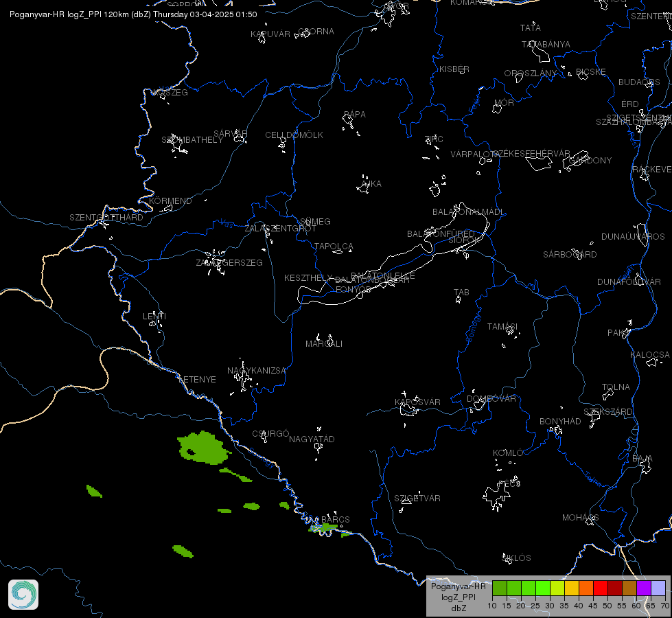Click the TAMÁSI city label

pyautogui.click(x=502, y=327)
